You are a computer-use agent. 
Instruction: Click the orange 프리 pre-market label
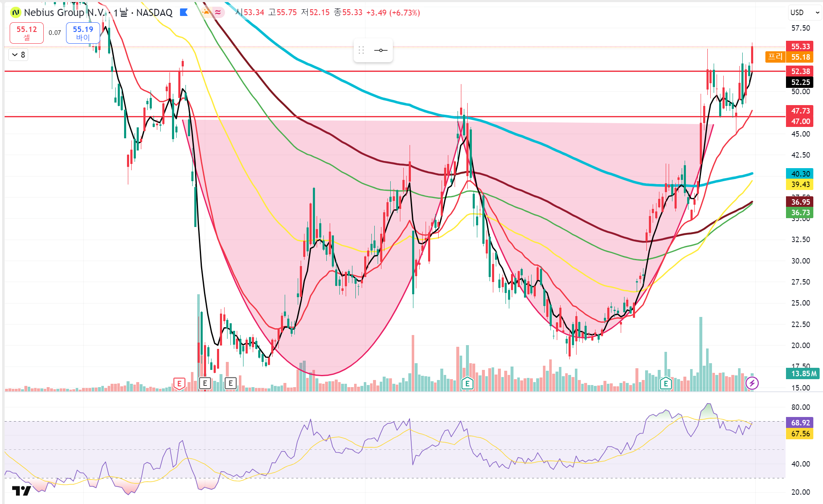pos(775,57)
